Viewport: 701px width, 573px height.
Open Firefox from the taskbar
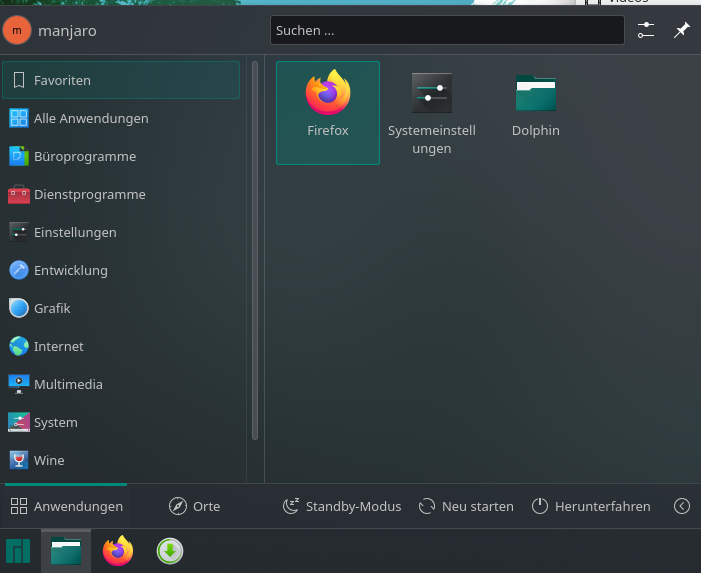pyautogui.click(x=118, y=551)
